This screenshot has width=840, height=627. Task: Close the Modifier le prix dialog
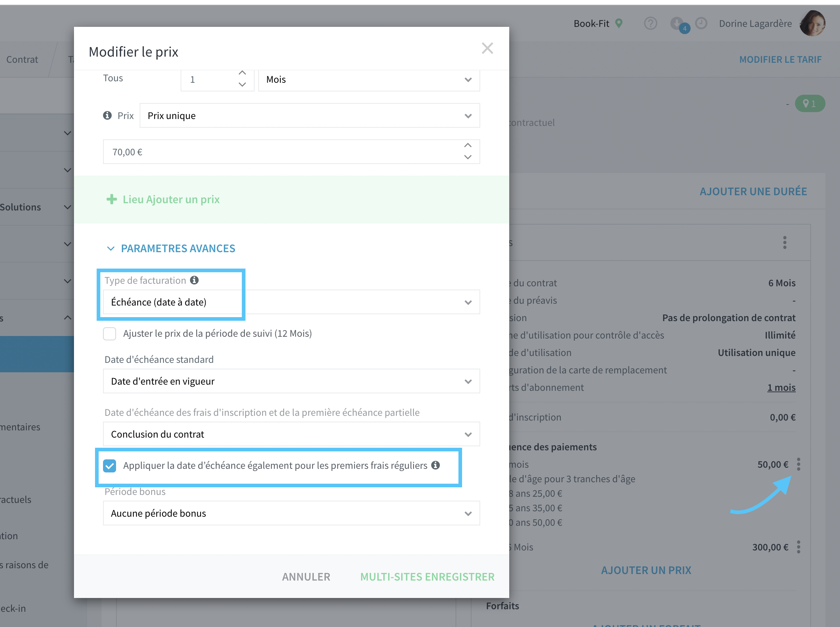coord(487,48)
